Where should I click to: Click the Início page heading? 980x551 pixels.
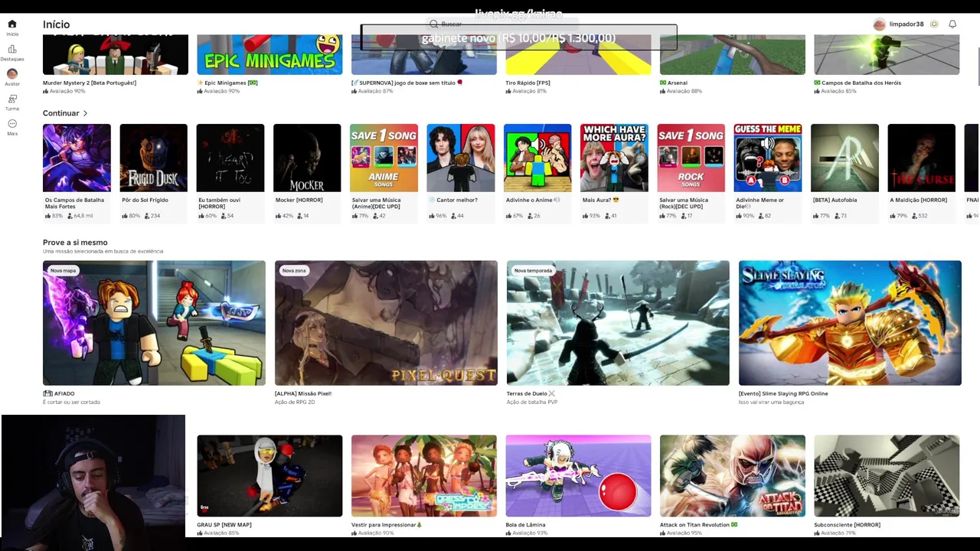coord(56,24)
